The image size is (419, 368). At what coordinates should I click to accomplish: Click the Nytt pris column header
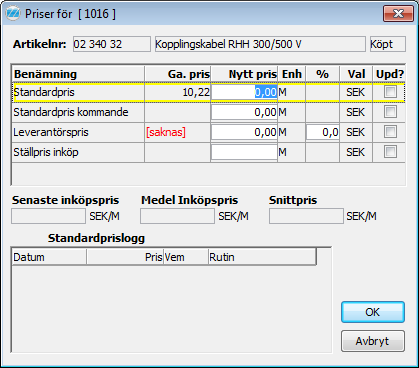pyautogui.click(x=244, y=74)
